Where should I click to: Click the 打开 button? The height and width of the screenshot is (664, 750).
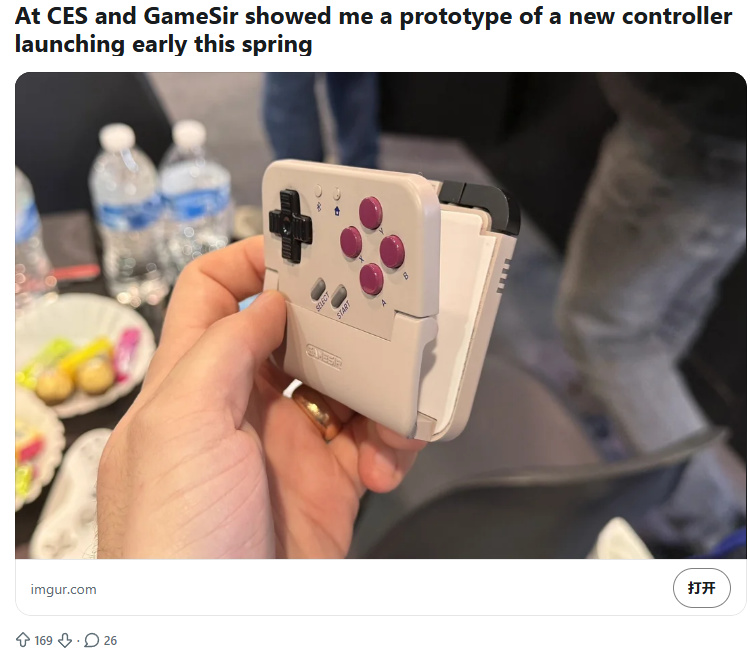tap(701, 588)
